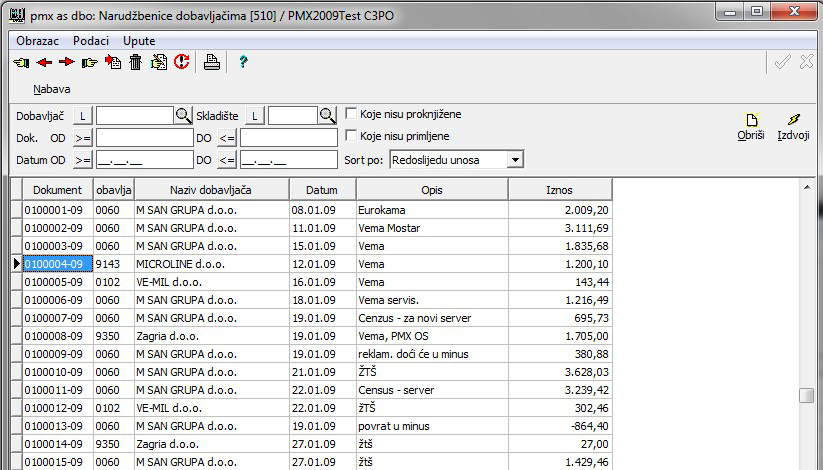
Task: Click row selector of document 0100002-09
Action: pyautogui.click(x=16, y=228)
